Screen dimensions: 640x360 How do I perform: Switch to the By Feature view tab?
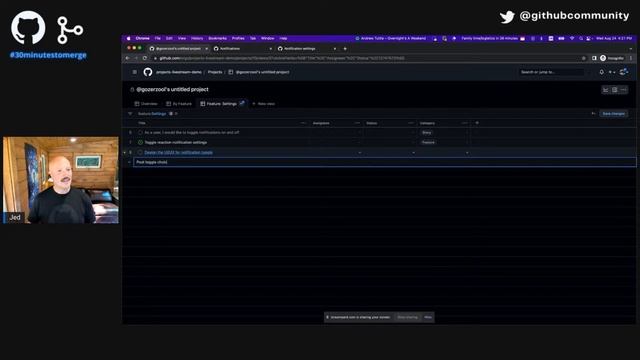pyautogui.click(x=179, y=104)
